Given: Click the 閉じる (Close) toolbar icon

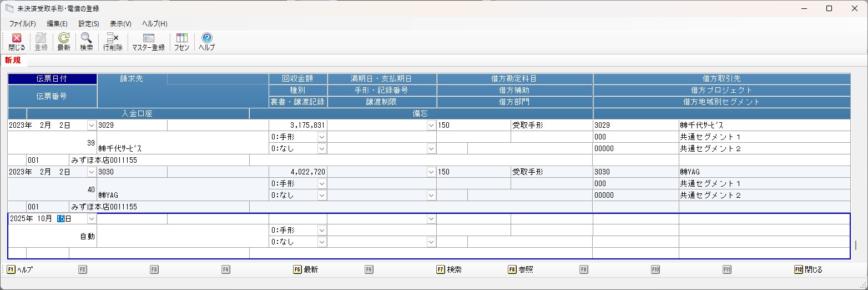Looking at the screenshot, I should click(17, 42).
